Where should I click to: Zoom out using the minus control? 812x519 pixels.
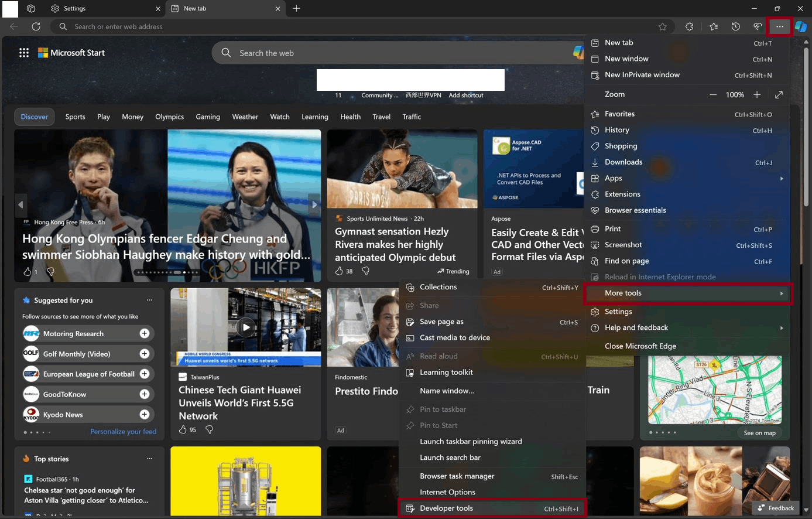click(x=713, y=94)
